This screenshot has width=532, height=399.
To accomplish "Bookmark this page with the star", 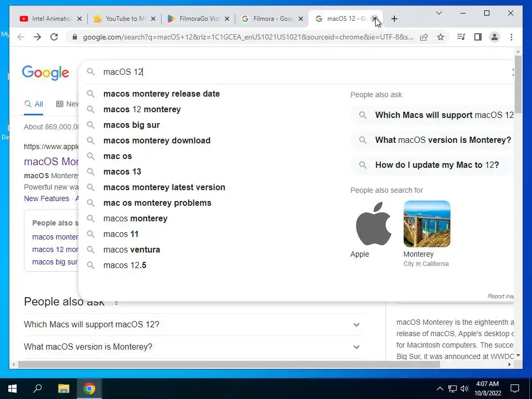I will [x=441, y=37].
